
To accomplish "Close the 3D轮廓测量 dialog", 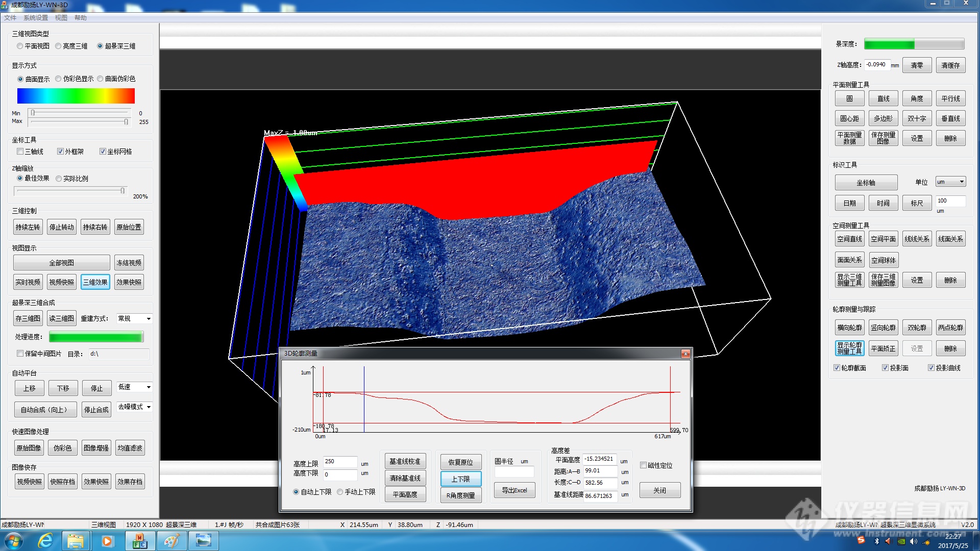I will 685,354.
